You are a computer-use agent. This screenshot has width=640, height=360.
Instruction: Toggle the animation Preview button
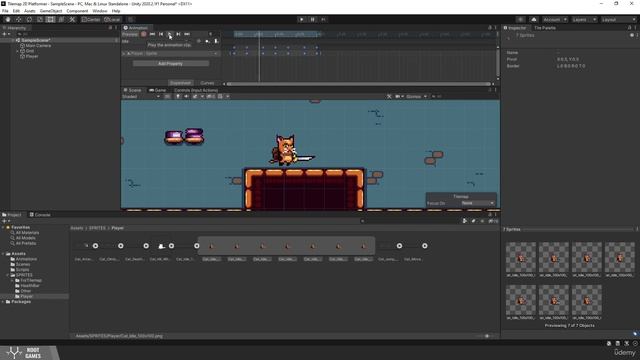click(130, 34)
